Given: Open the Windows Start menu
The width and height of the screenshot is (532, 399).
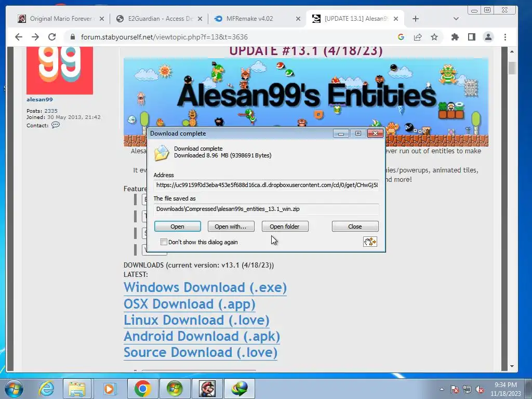Looking at the screenshot, I should click(14, 389).
